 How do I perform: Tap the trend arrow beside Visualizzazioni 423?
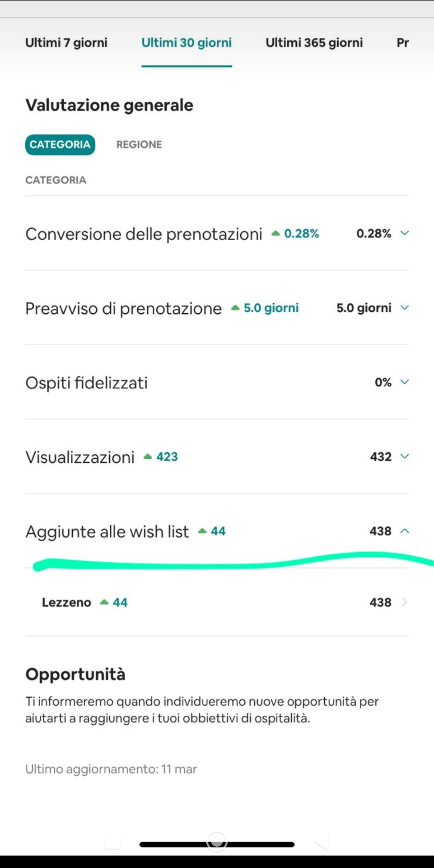pyautogui.click(x=148, y=457)
